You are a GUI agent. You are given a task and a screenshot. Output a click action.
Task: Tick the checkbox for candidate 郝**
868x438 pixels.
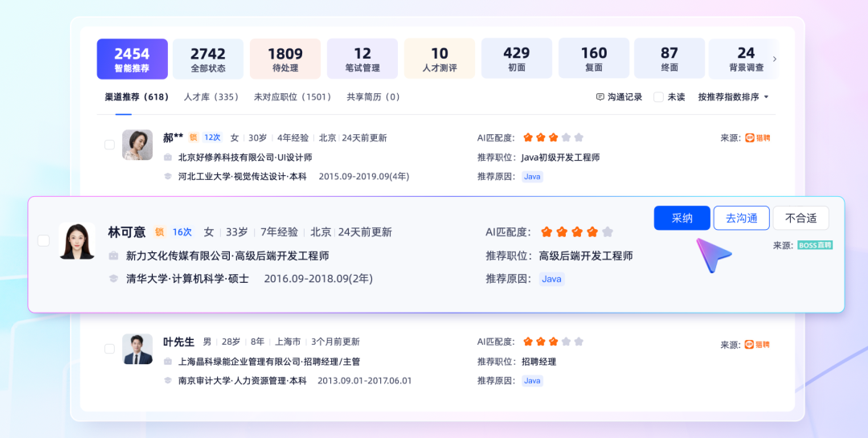109,145
